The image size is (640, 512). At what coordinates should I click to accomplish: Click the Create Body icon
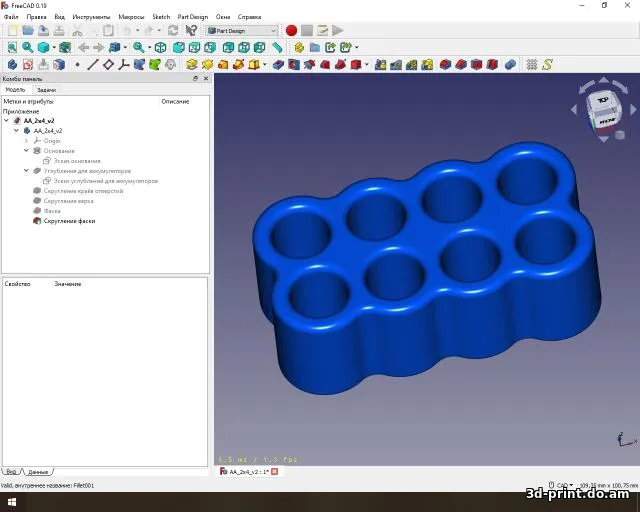[12, 65]
